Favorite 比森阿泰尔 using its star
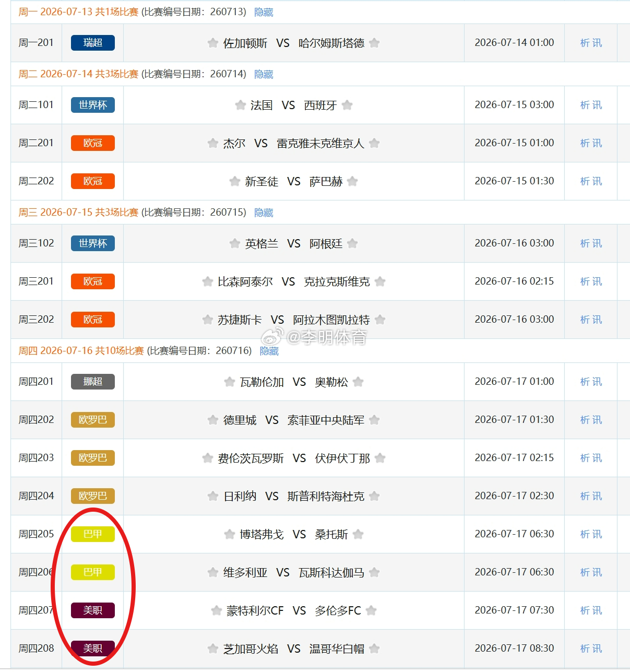This screenshot has width=630, height=672. pyautogui.click(x=208, y=281)
